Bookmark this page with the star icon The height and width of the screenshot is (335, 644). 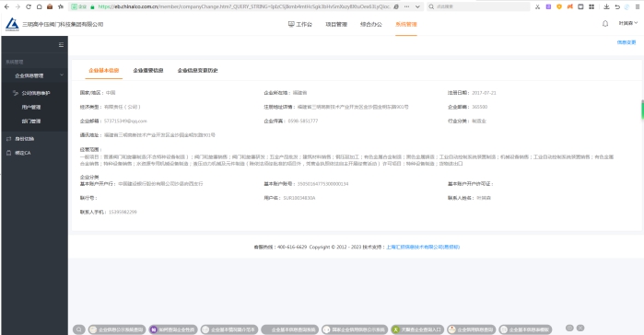(x=61, y=6)
